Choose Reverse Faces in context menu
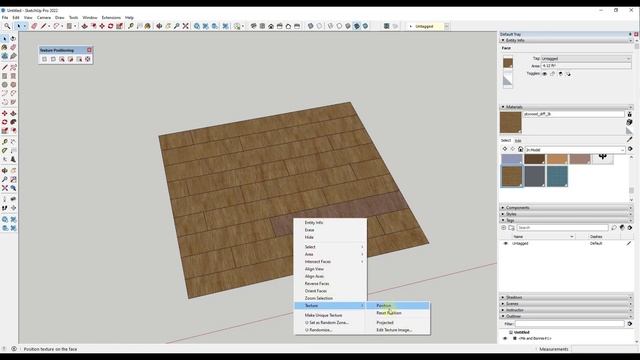The image size is (640, 360). 330,283
